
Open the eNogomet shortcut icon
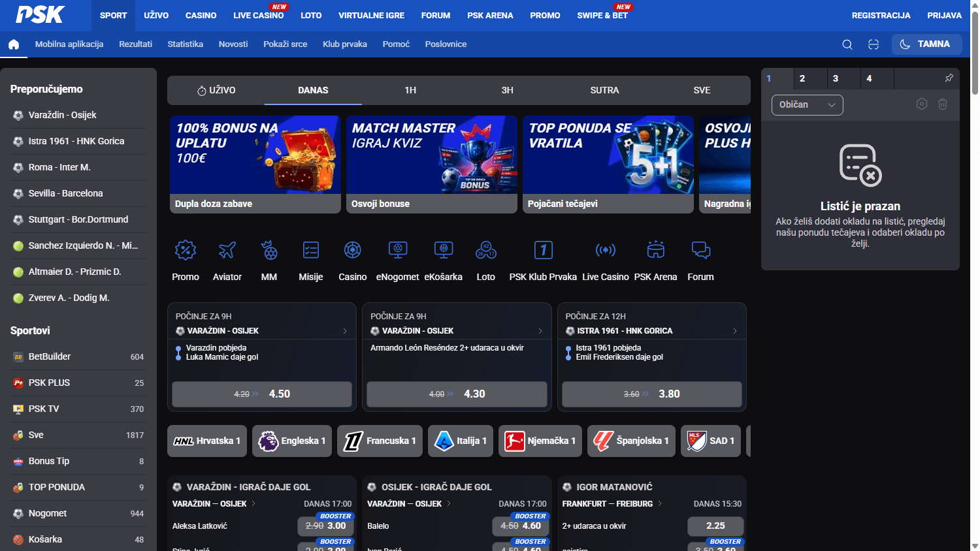[398, 250]
